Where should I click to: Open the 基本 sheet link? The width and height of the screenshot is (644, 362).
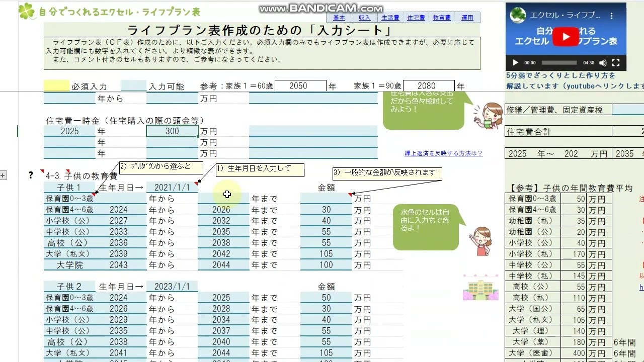pos(339,17)
